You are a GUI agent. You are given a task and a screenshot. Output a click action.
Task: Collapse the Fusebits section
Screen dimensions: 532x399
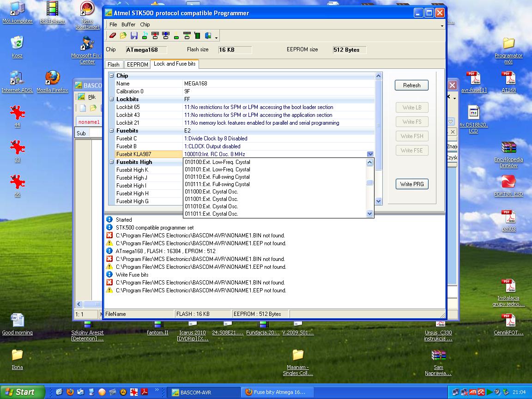pyautogui.click(x=112, y=131)
